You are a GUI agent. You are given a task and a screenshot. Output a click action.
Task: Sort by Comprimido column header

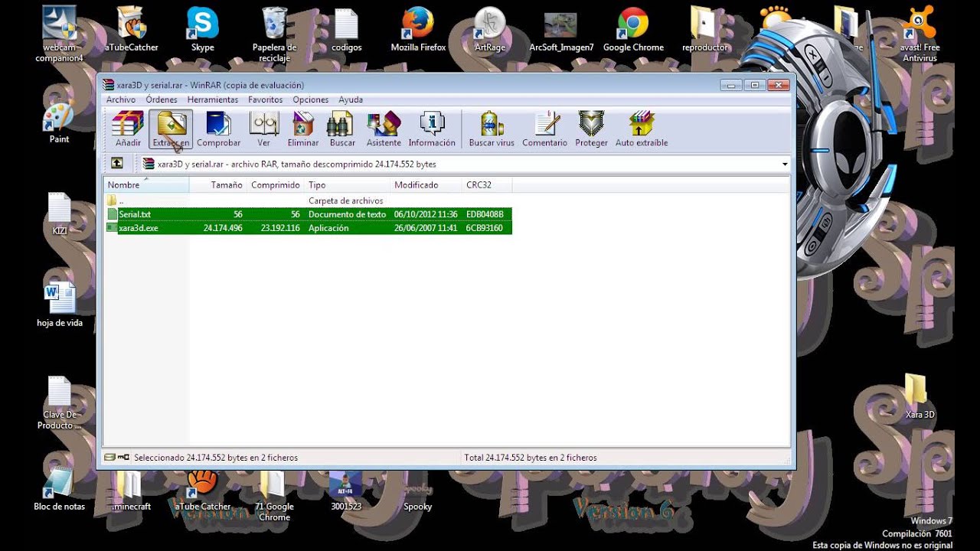(x=276, y=185)
